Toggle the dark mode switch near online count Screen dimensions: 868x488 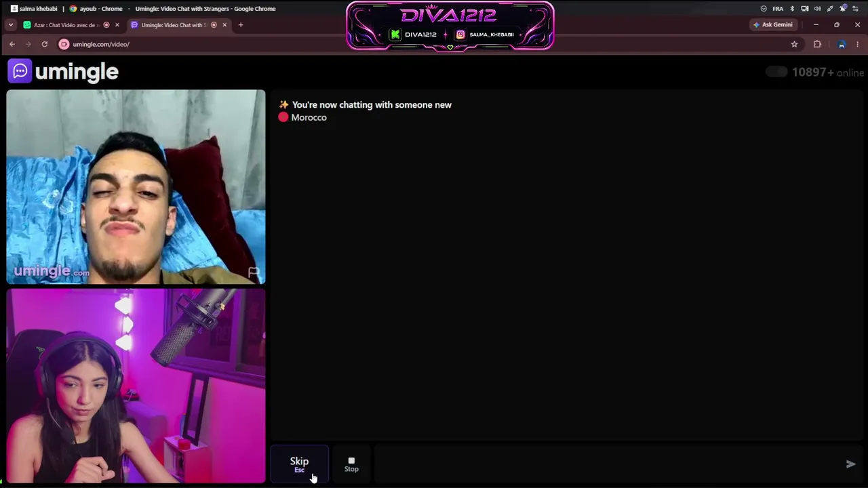(x=776, y=72)
